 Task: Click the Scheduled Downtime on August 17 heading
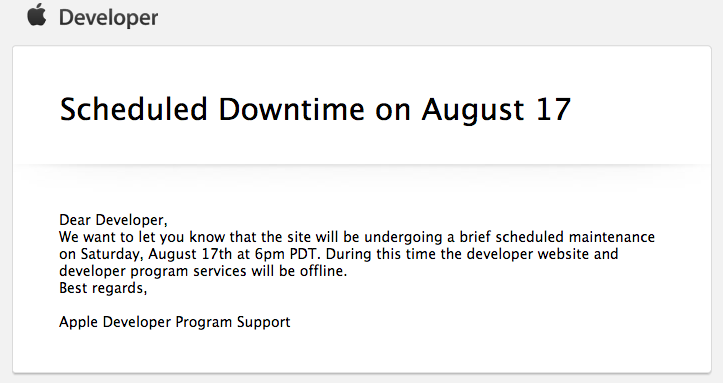[x=315, y=110]
